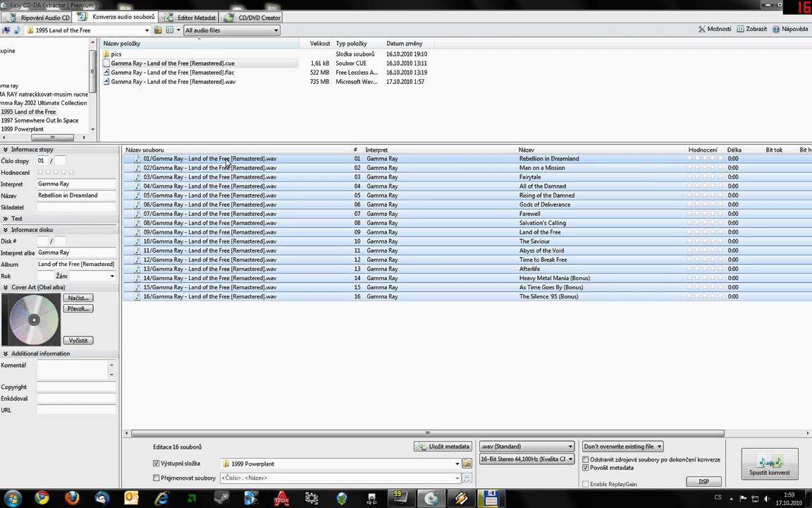Open the view mode dropdown arrow
Image resolution: width=812 pixels, height=508 pixels.
click(x=178, y=30)
